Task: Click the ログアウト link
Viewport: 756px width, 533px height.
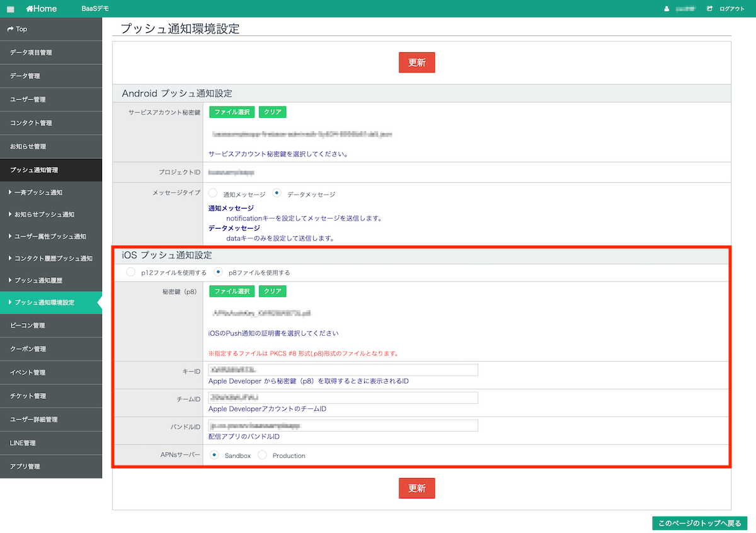Action: 732,9
